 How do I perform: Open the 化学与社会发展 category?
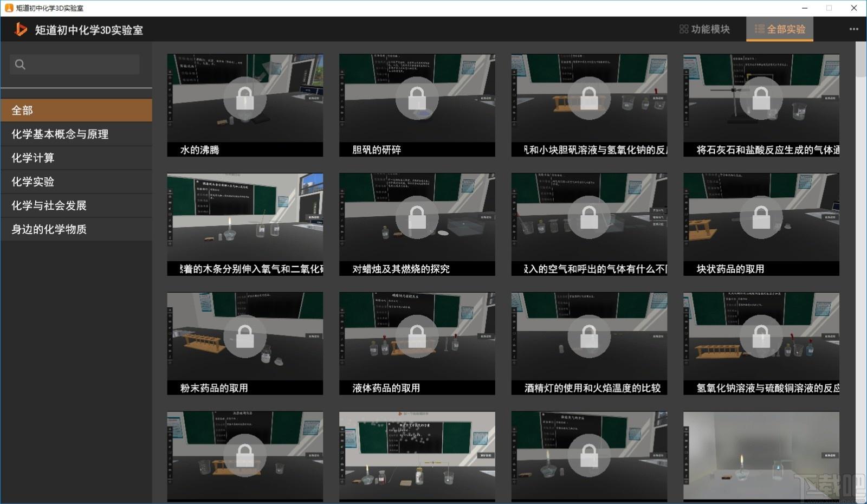pos(76,205)
